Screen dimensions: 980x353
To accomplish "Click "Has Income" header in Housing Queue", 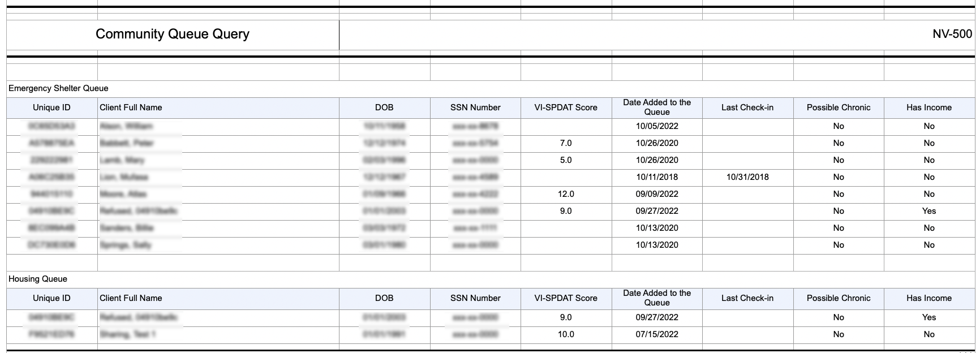I will 929,298.
